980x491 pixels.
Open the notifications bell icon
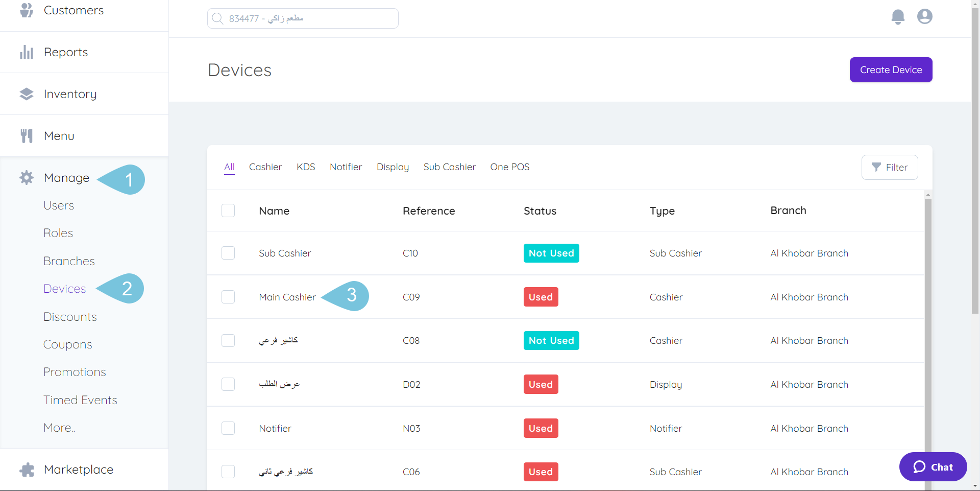[898, 16]
